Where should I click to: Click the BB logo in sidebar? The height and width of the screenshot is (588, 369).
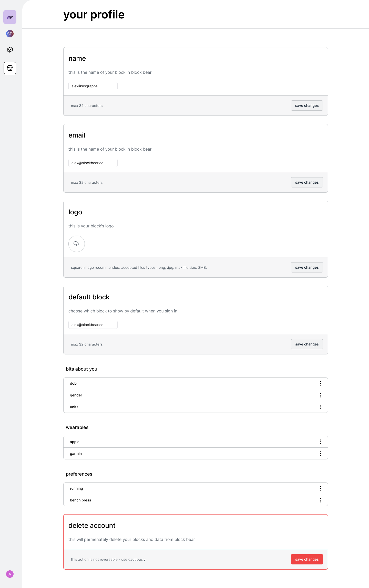coord(10,17)
